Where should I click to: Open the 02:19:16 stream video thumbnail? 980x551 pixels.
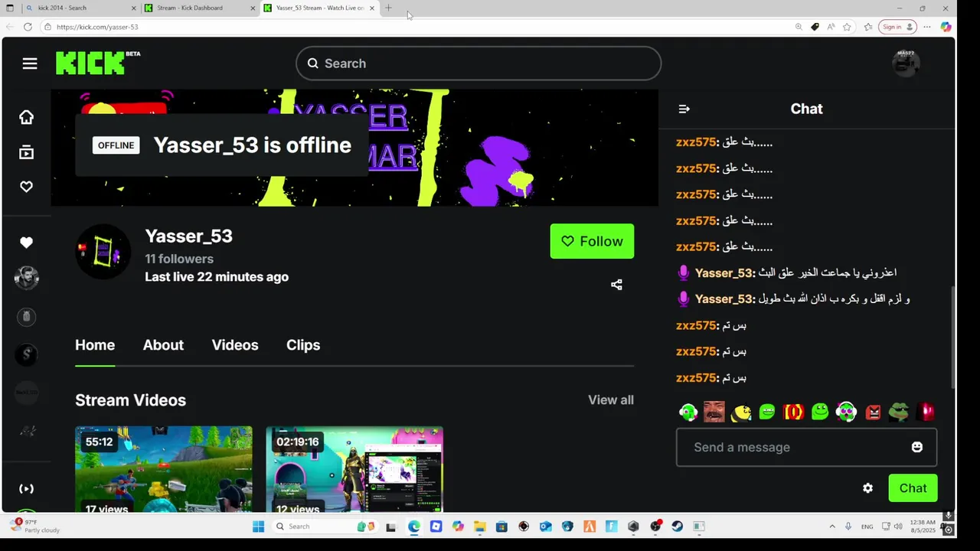pos(354,469)
